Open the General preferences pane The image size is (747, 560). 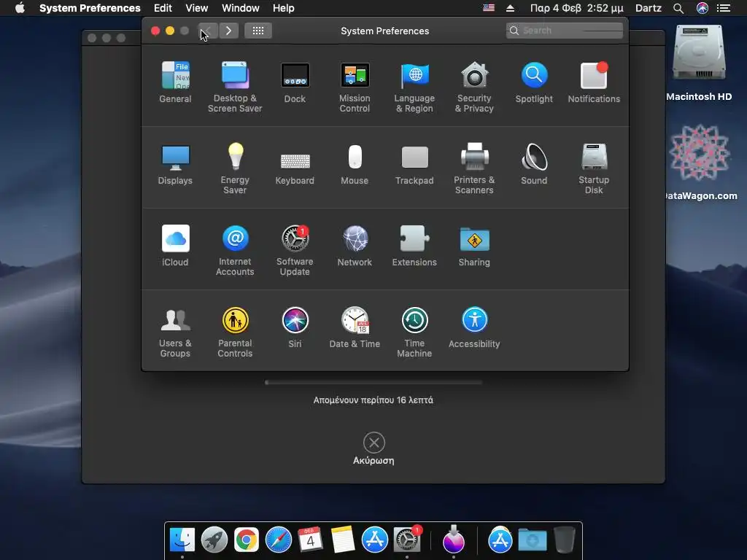(x=175, y=82)
